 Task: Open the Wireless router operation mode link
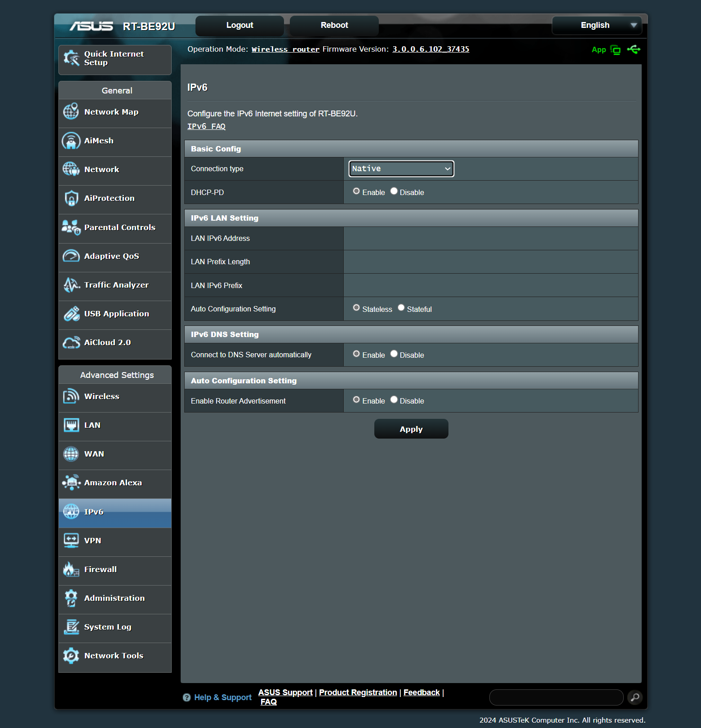(285, 49)
